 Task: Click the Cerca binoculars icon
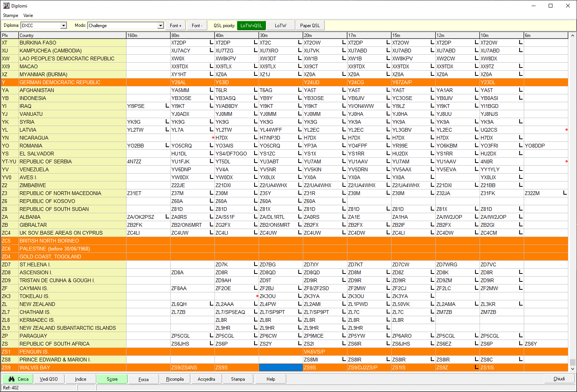[11, 379]
